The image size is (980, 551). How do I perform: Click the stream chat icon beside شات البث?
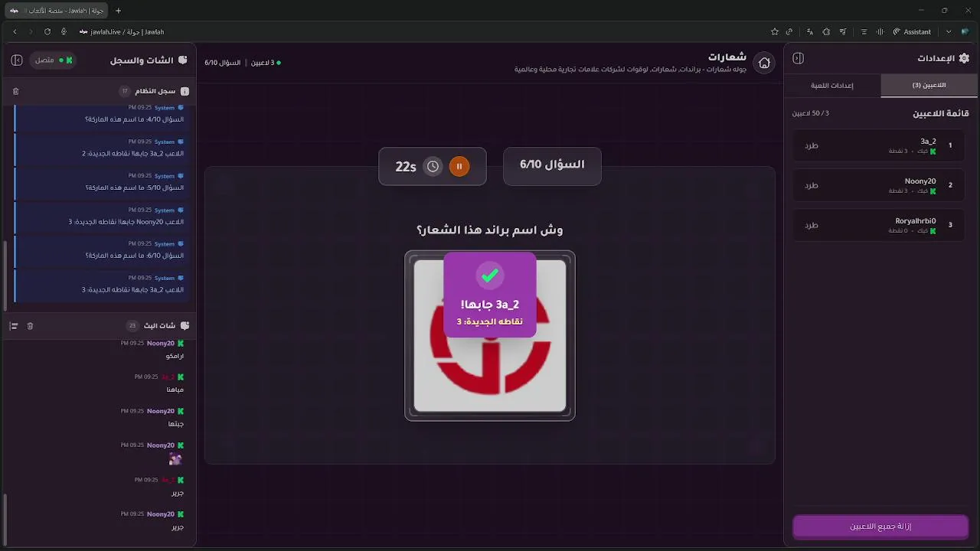click(x=185, y=326)
